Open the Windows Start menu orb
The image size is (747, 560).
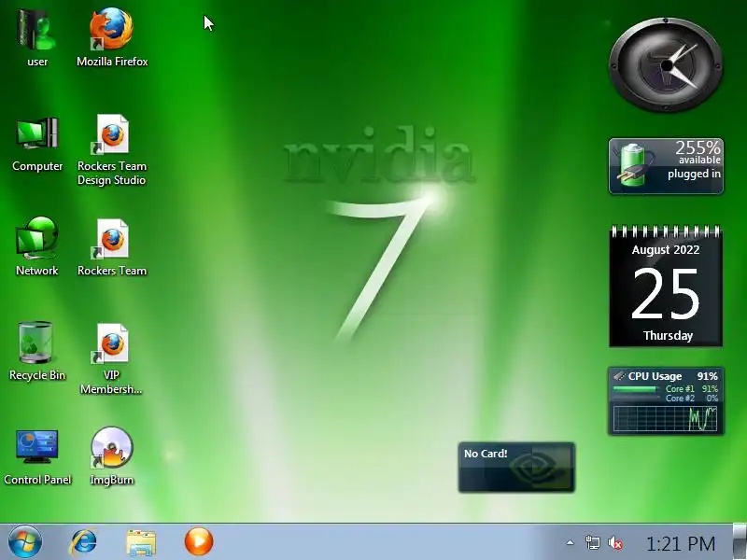[x=25, y=542]
